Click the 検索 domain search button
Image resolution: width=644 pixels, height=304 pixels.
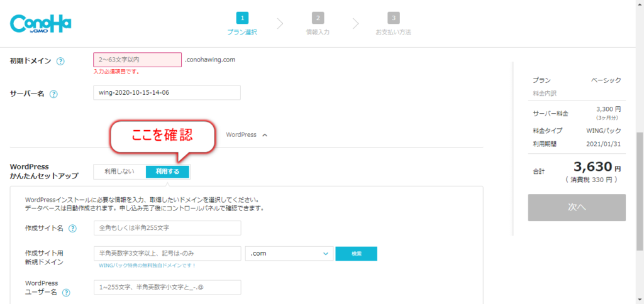tap(357, 254)
